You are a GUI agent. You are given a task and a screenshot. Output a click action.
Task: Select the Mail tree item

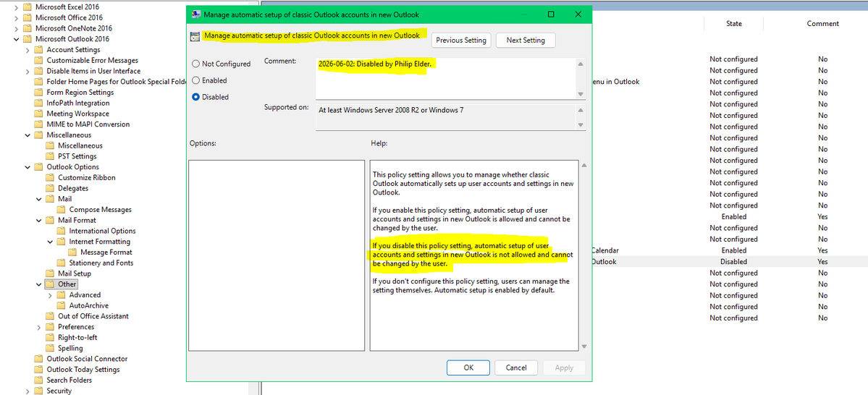(x=64, y=199)
